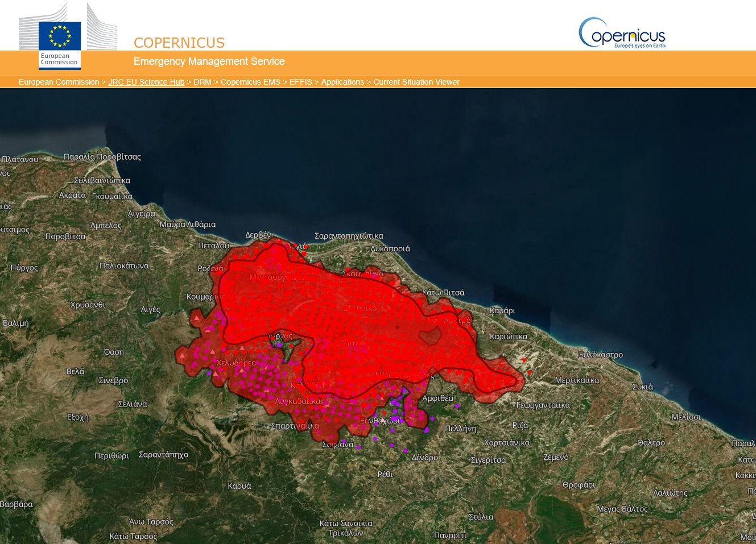Select the Αιγές map label
Screen dimensions: 756x544
(x=150, y=310)
